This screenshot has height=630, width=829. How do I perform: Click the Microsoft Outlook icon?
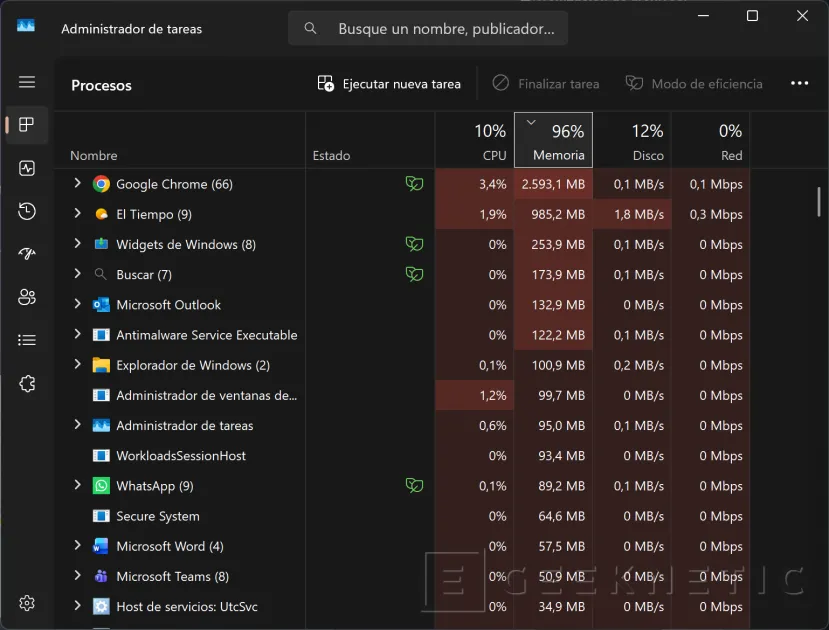point(101,304)
